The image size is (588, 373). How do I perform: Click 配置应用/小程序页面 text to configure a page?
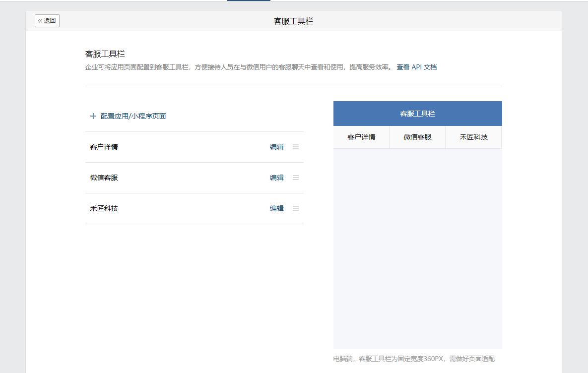(x=133, y=116)
